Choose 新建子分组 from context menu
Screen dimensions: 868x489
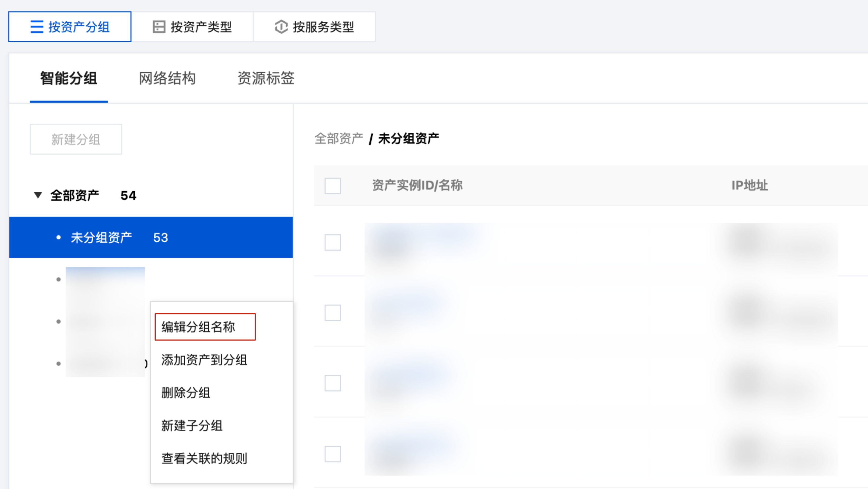pos(192,426)
